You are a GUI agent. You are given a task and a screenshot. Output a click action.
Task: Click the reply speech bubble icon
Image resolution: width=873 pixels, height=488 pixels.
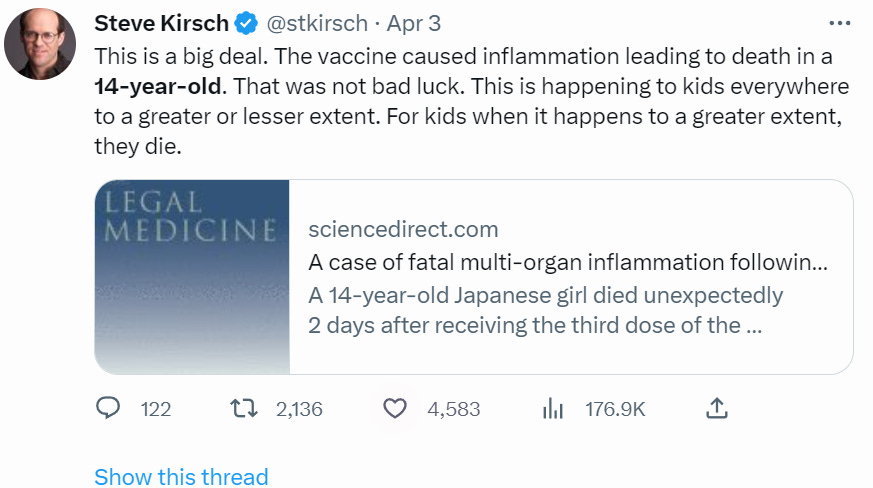tap(108, 408)
